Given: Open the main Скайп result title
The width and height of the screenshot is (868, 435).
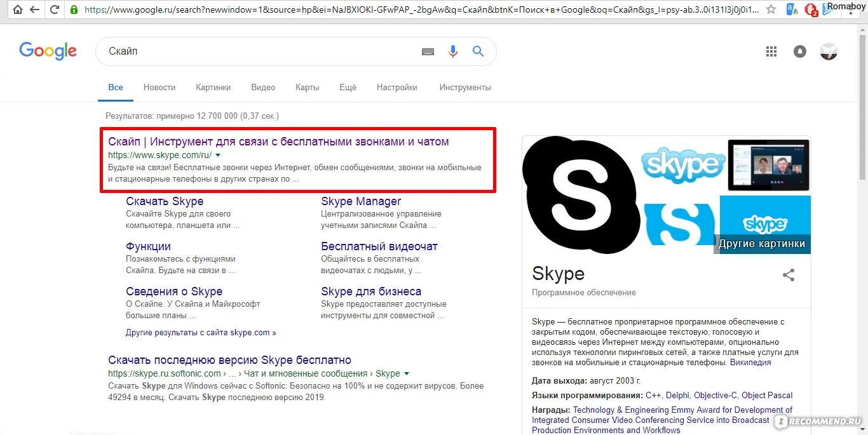Looking at the screenshot, I should click(278, 142).
